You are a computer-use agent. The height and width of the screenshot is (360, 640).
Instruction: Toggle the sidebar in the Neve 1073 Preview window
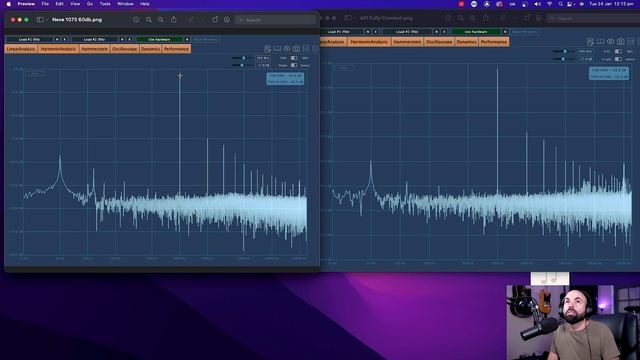click(40, 20)
